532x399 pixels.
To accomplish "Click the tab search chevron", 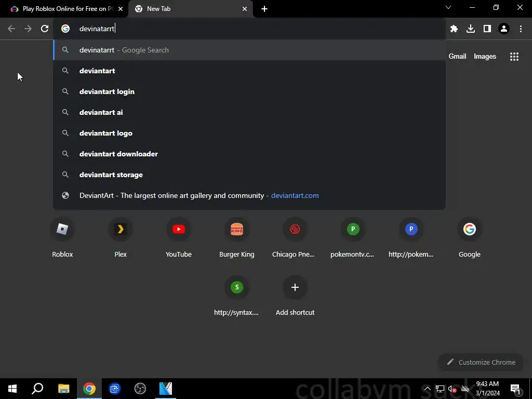I will [x=448, y=7].
